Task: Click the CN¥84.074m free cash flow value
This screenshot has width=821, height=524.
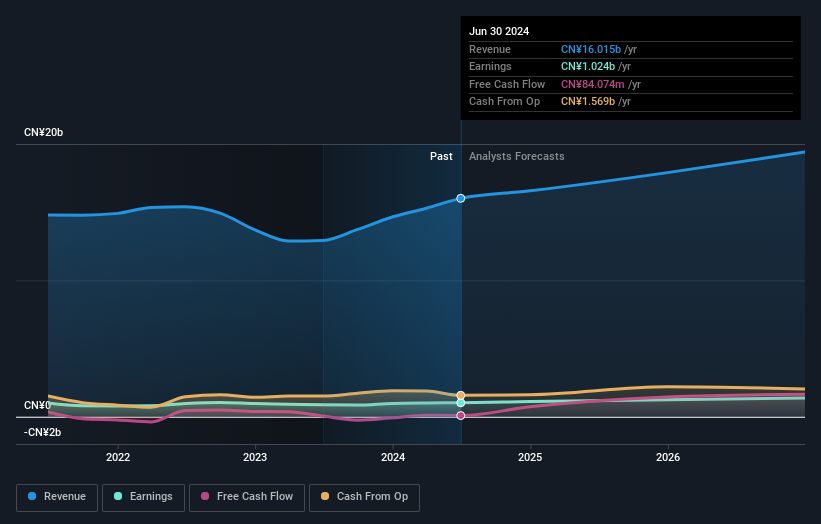Action: tap(592, 84)
